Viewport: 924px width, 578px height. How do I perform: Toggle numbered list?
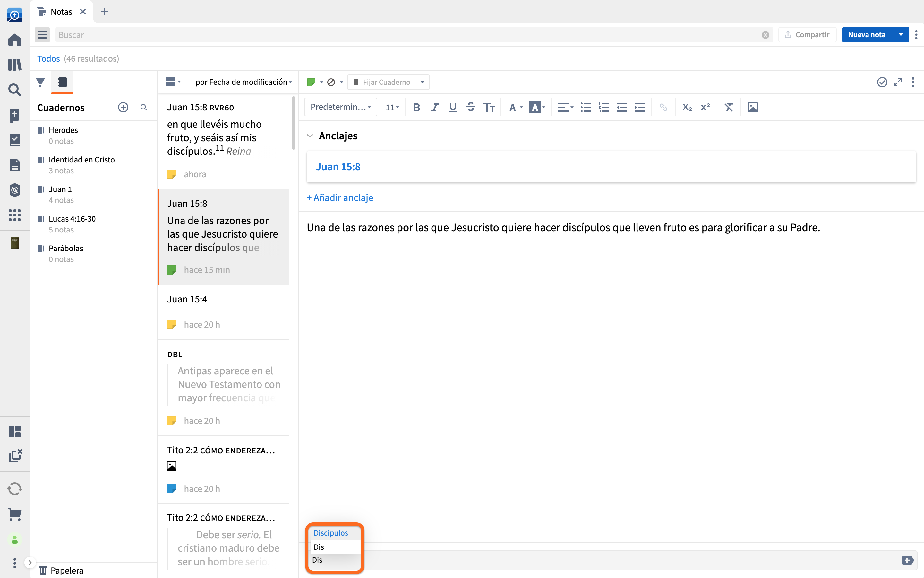pos(604,108)
